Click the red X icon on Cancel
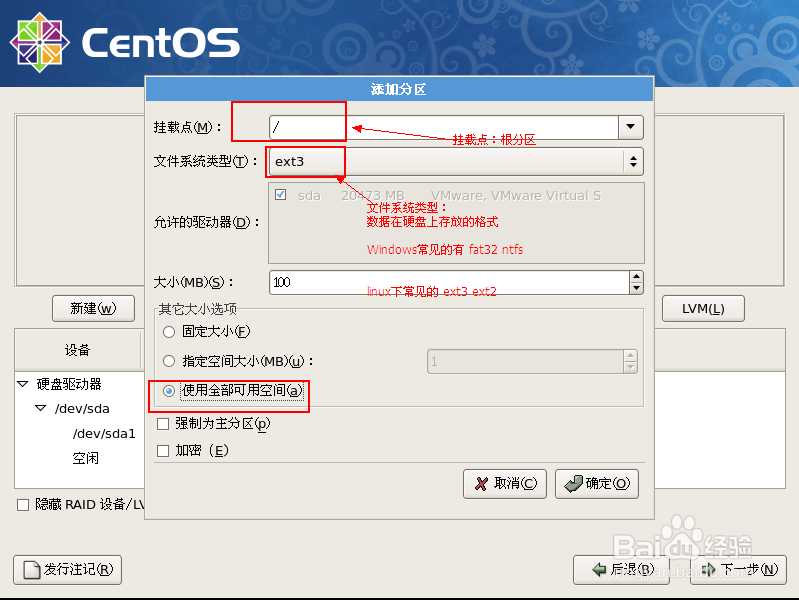 [x=481, y=484]
